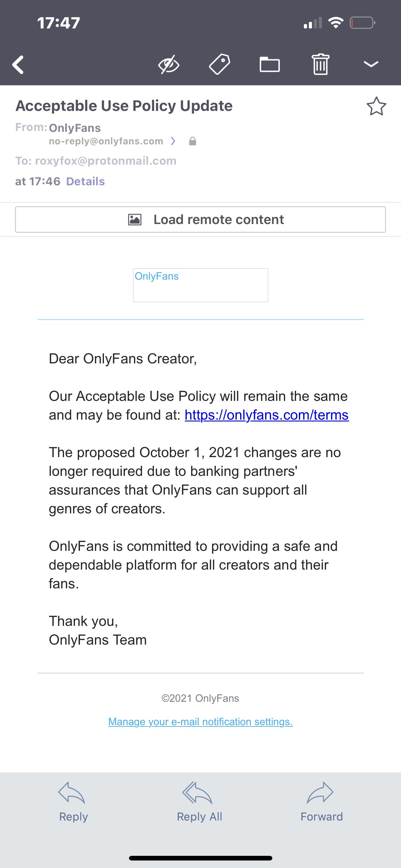Expand sender details chevron next to no-reply address
The width and height of the screenshot is (401, 868).
click(173, 141)
